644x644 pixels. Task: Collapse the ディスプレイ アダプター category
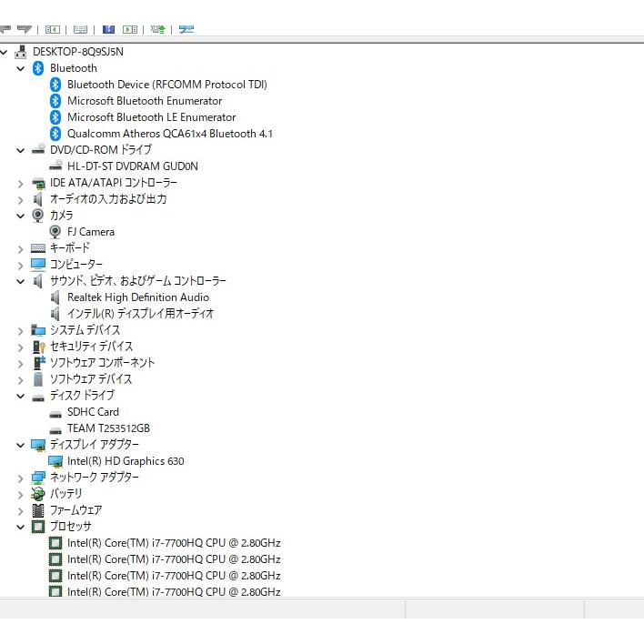21,445
